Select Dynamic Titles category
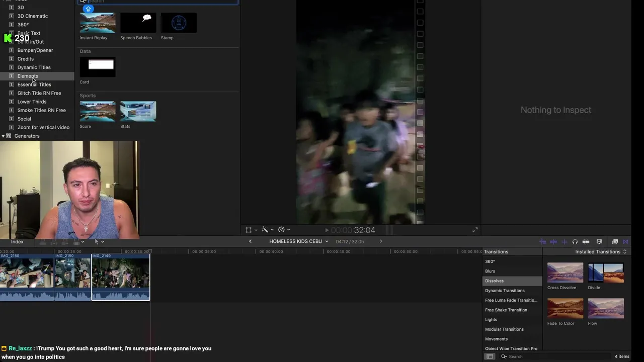Screen dimensions: 644x362 34,67
